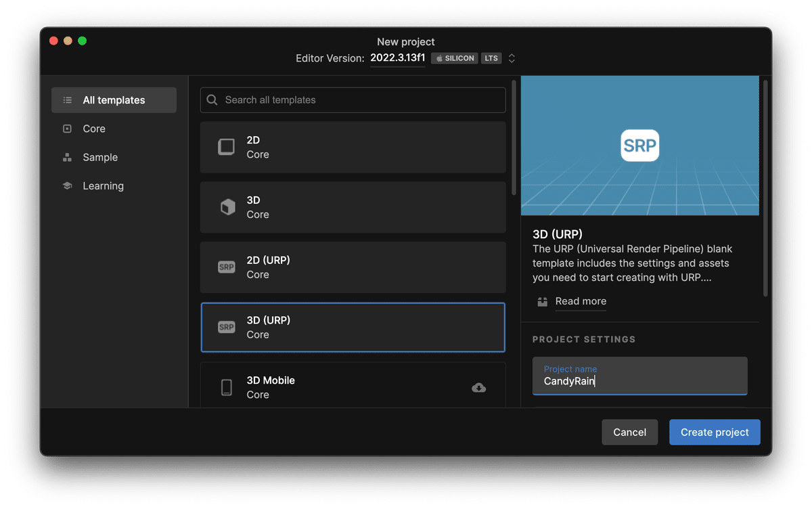Image resolution: width=812 pixels, height=509 pixels.
Task: Choose the 3D Mobile Core template
Action: (x=353, y=385)
